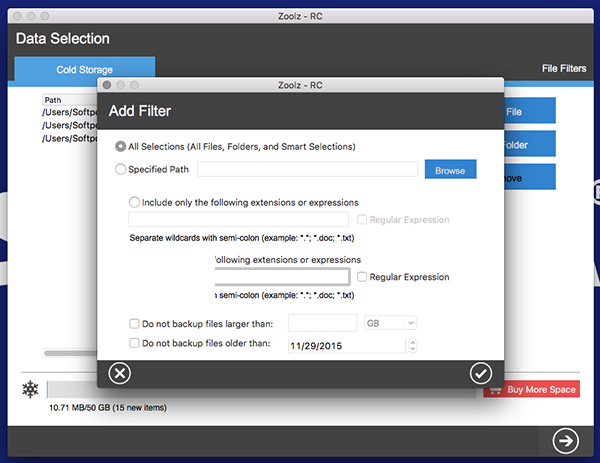Select the Specified Path radio button
Viewport: 600px width, 463px height.
(x=121, y=169)
